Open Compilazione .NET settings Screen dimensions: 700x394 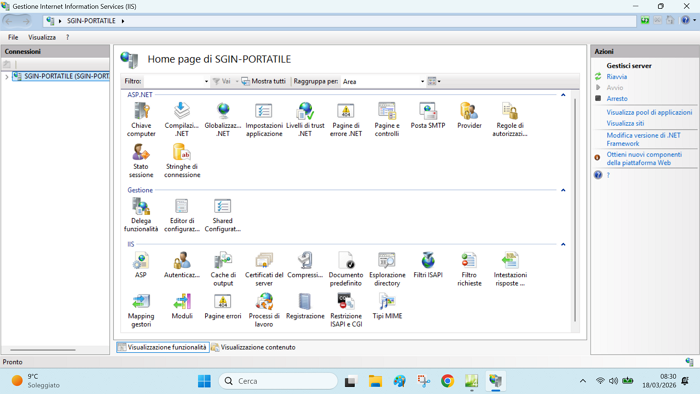182,119
